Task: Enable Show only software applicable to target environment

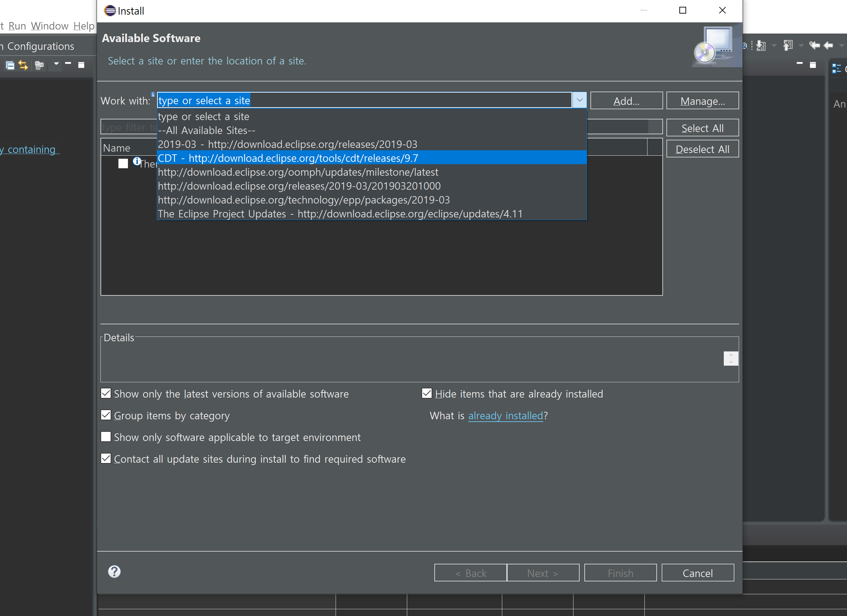Action: (x=106, y=437)
